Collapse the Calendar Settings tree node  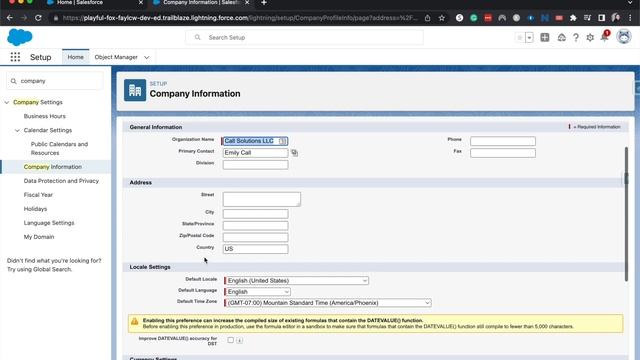pos(17,130)
